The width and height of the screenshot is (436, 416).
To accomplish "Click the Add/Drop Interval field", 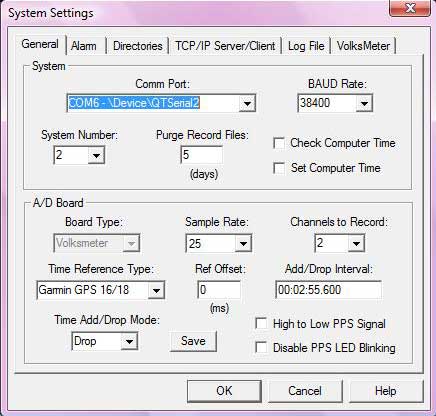I will tap(328, 290).
